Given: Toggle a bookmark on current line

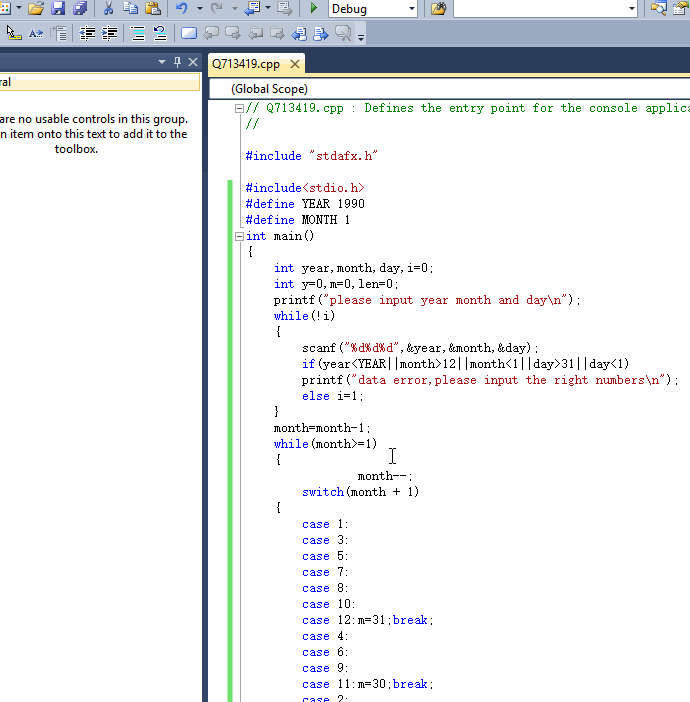Looking at the screenshot, I should pos(189,33).
